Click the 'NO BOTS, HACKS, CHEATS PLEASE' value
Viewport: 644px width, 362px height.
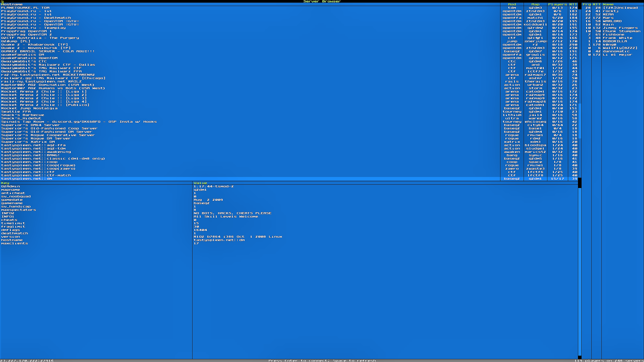tap(232, 213)
